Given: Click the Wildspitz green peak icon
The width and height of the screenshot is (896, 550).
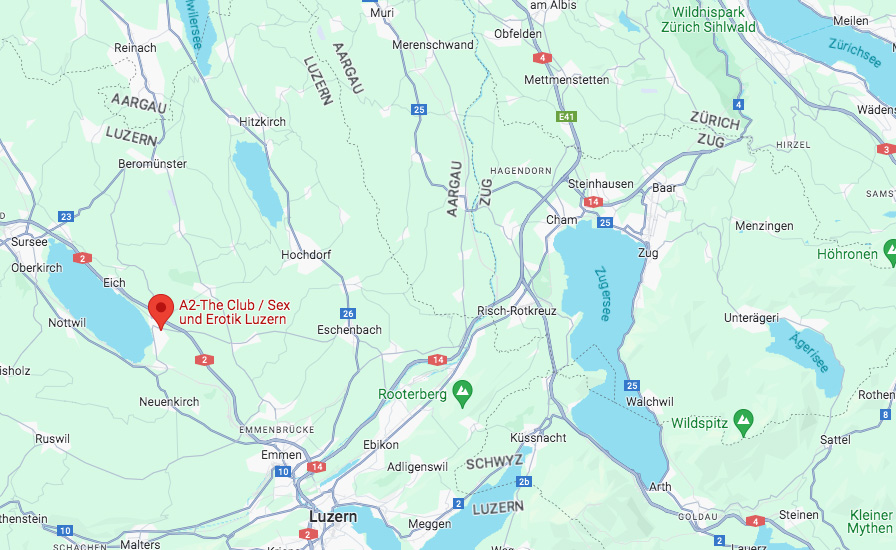Looking at the screenshot, I should point(743,423).
